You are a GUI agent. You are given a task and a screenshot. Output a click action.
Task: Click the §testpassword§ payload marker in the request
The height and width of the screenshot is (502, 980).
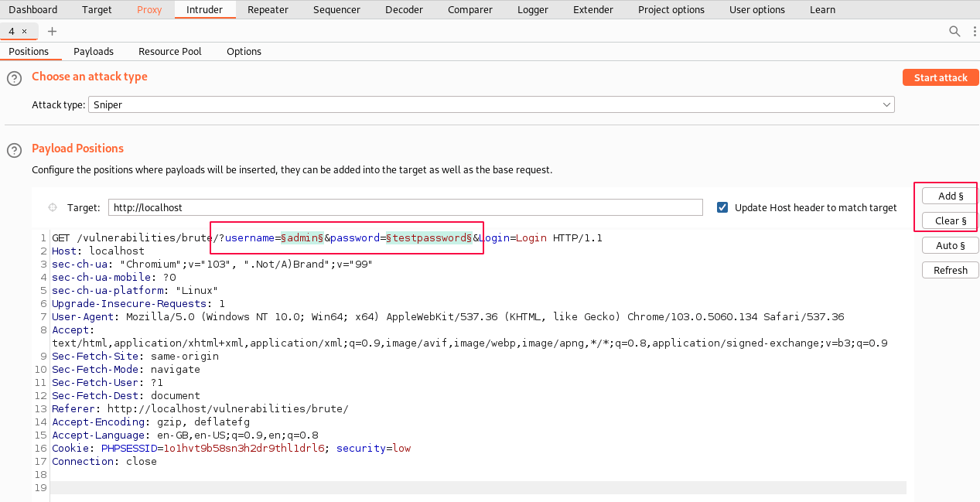coord(429,237)
